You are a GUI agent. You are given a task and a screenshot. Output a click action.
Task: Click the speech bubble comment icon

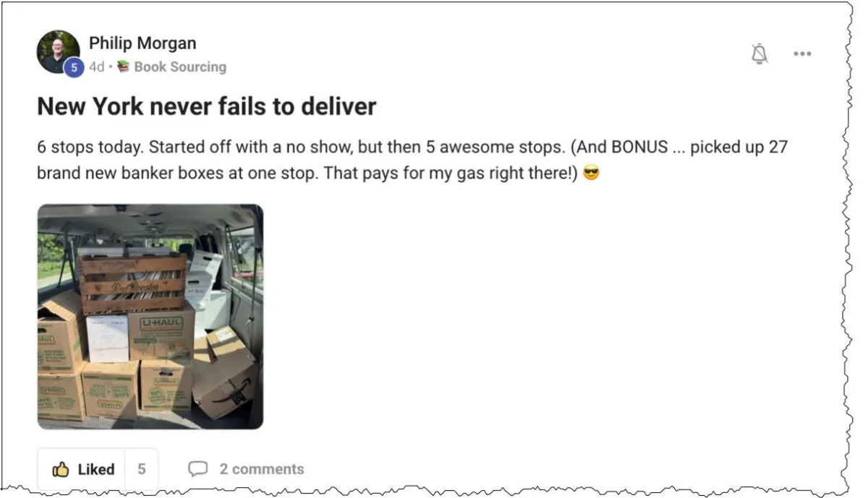(197, 469)
